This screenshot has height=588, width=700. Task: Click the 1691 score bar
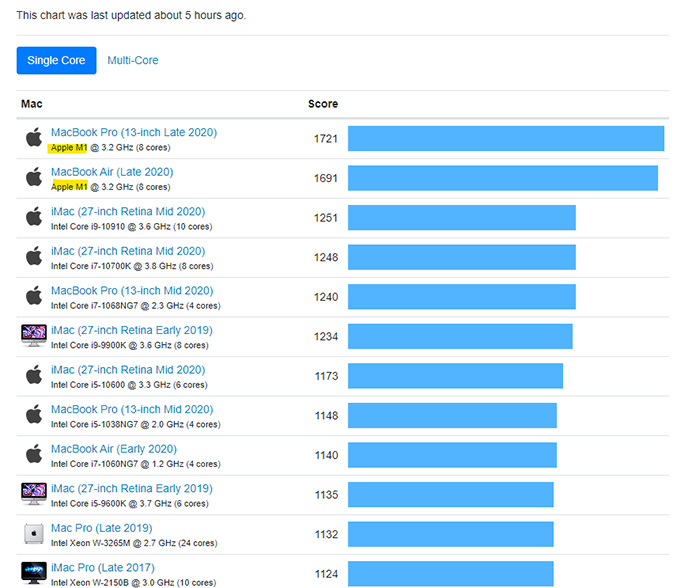[x=503, y=178]
